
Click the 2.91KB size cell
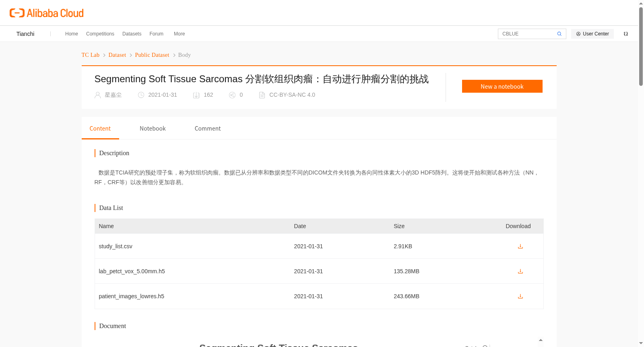click(x=403, y=246)
